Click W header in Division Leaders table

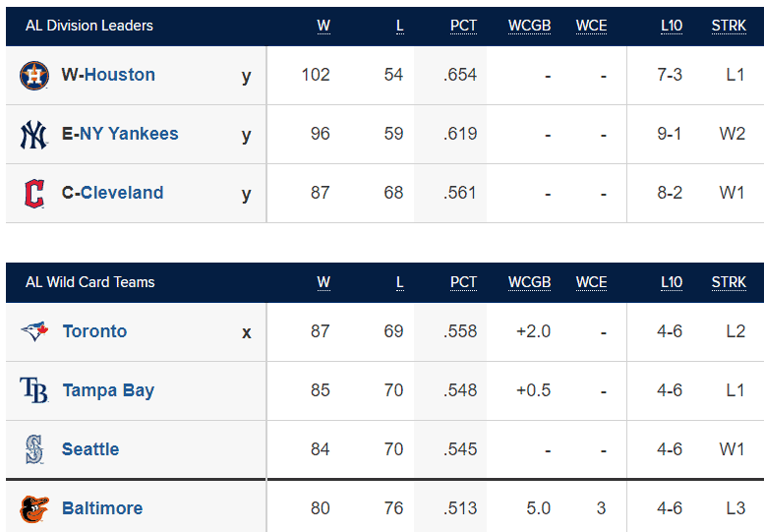pyautogui.click(x=323, y=26)
